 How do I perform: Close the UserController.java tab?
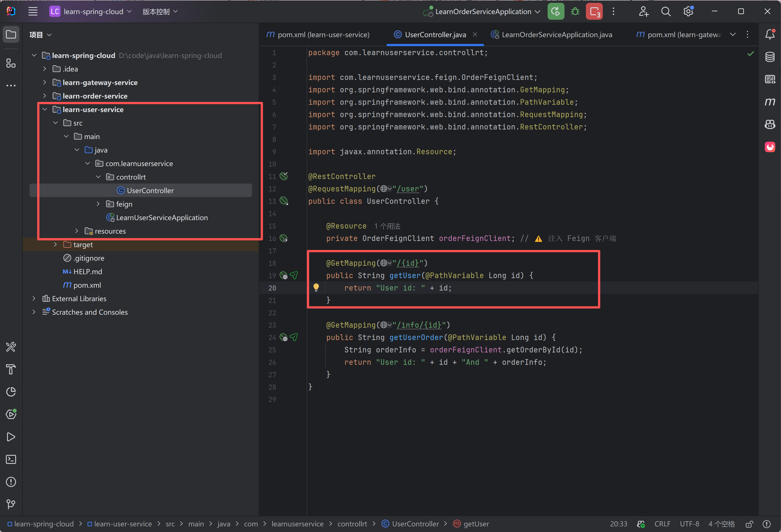pos(474,34)
